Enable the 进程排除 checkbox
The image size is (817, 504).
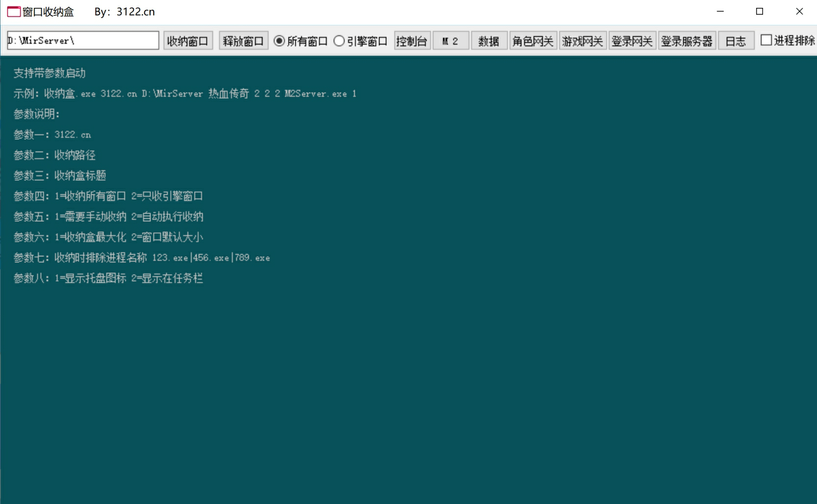click(x=788, y=41)
